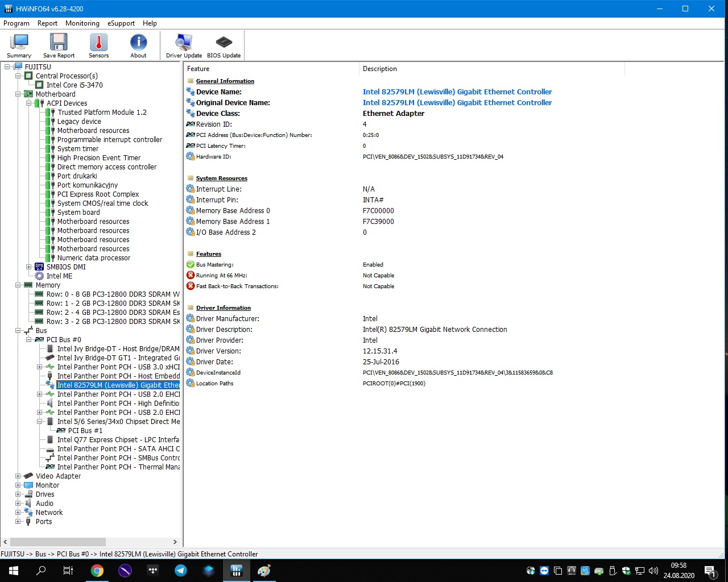Open Windows taskbar search
The width and height of the screenshot is (728, 582).
pos(41,571)
